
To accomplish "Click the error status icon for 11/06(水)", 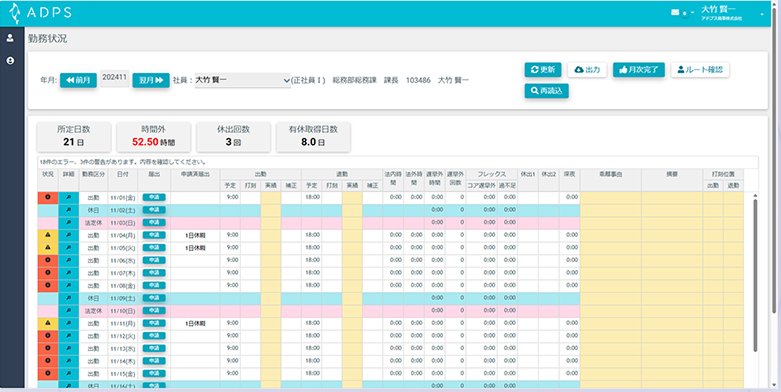I will [48, 261].
